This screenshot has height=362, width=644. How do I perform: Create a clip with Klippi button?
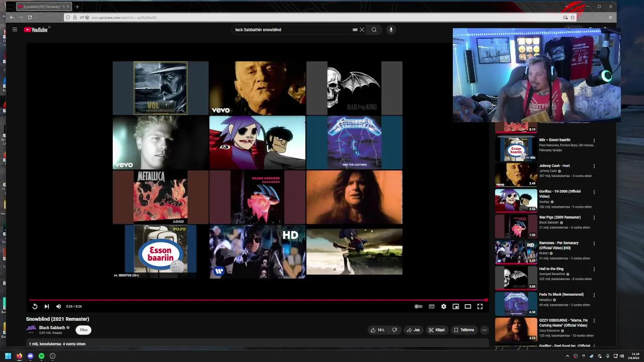436,330
